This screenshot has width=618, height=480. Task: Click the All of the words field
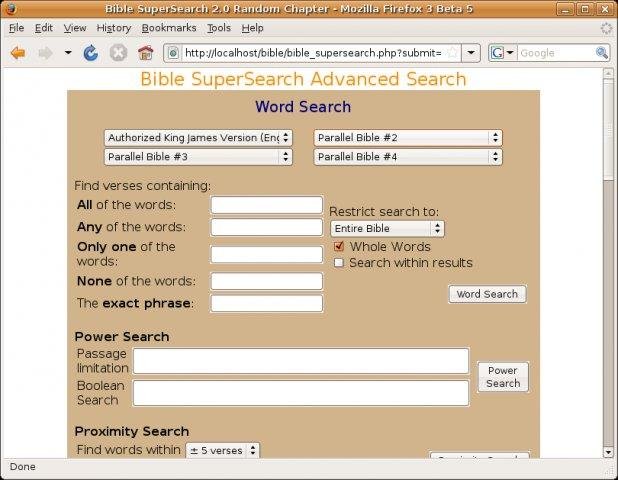[267, 205]
